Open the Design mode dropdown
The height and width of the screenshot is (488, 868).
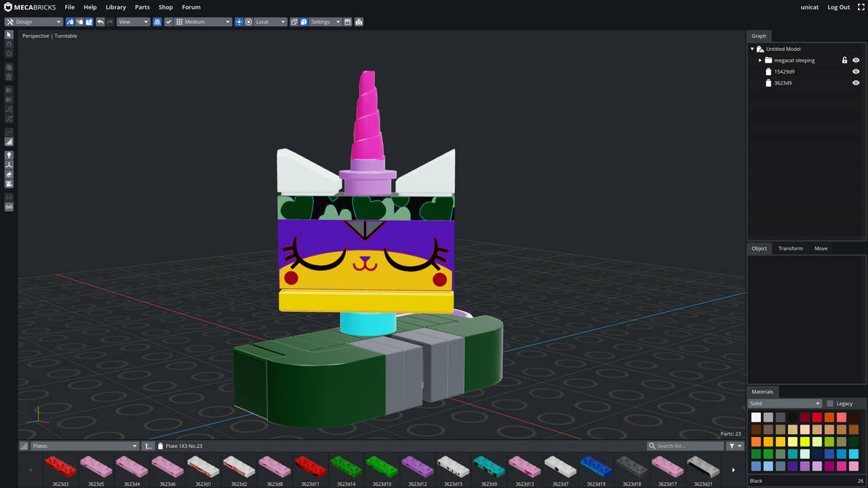click(33, 22)
